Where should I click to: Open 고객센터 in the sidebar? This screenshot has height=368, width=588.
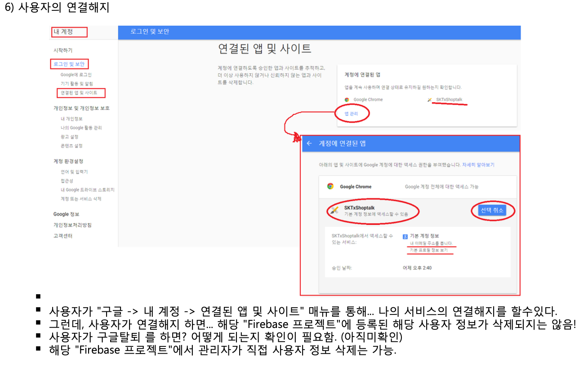pos(63,236)
